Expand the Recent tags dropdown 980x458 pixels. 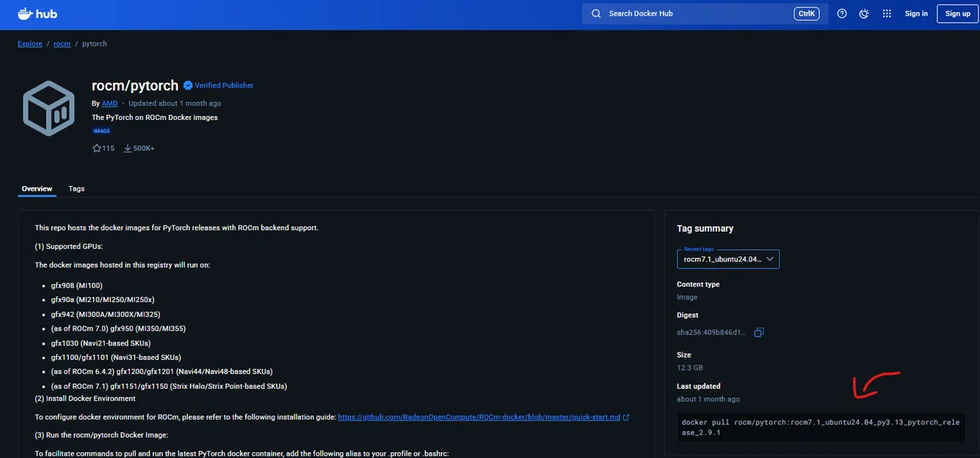(x=728, y=259)
